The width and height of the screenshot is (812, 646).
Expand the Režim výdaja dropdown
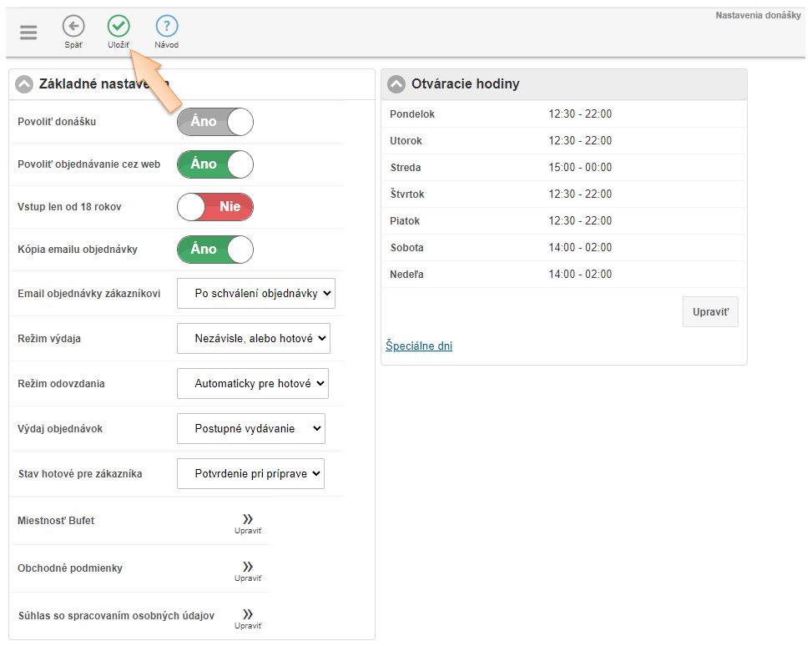(254, 339)
